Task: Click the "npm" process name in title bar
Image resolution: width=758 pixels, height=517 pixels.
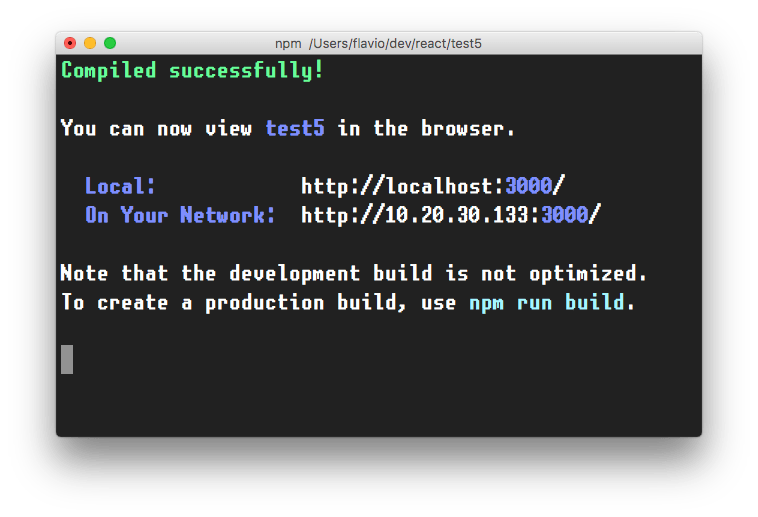Action: click(x=288, y=44)
